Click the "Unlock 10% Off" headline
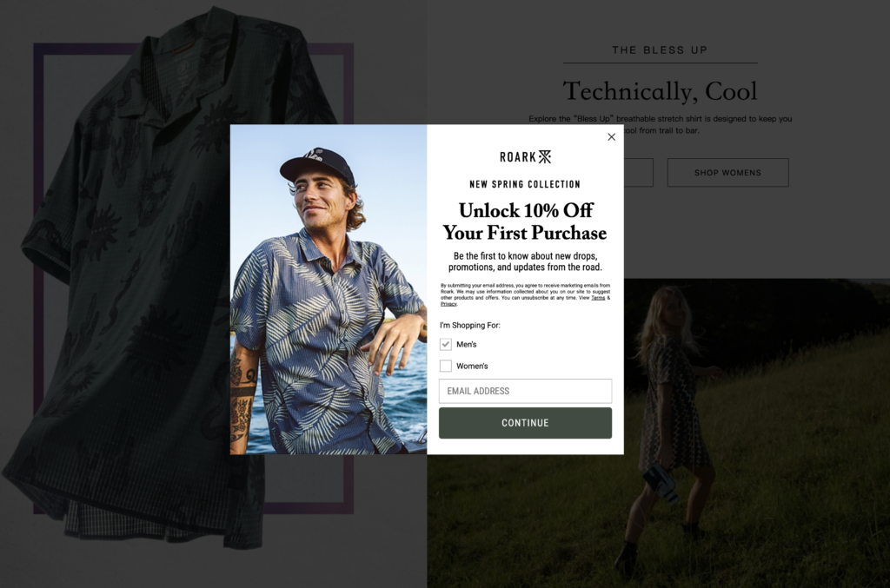Screen dimensions: 890x588 point(525,221)
